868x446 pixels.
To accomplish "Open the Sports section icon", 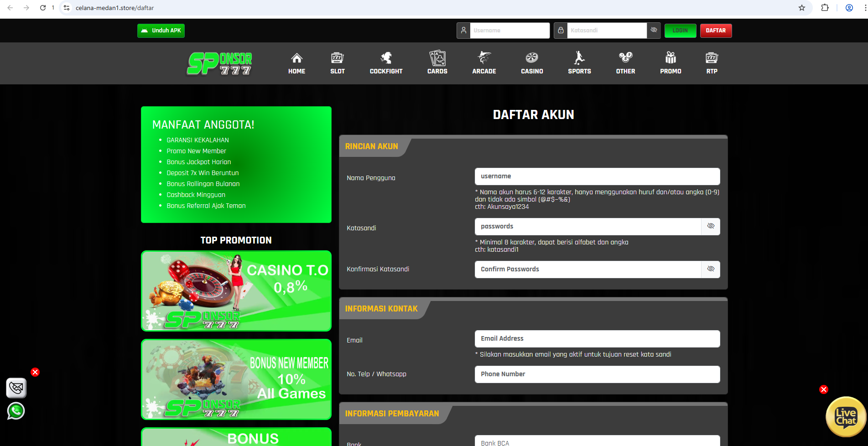I will [579, 58].
